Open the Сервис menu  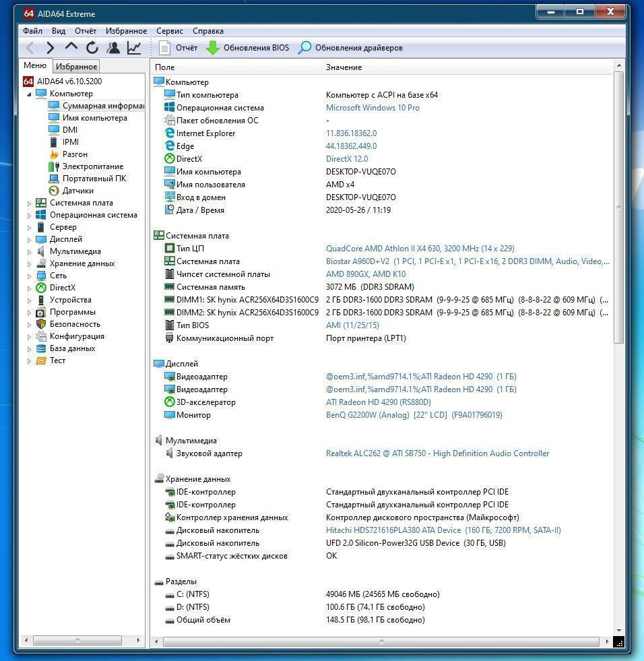(170, 31)
